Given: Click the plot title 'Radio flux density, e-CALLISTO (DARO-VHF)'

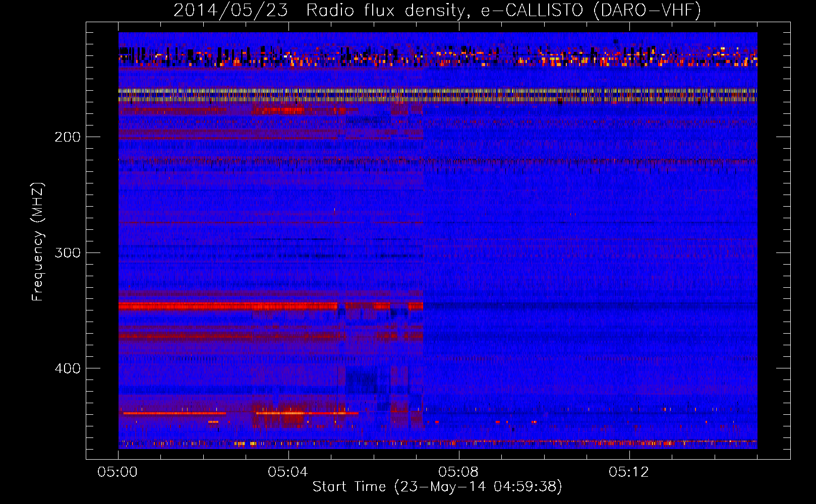Looking at the screenshot, I should [503, 11].
